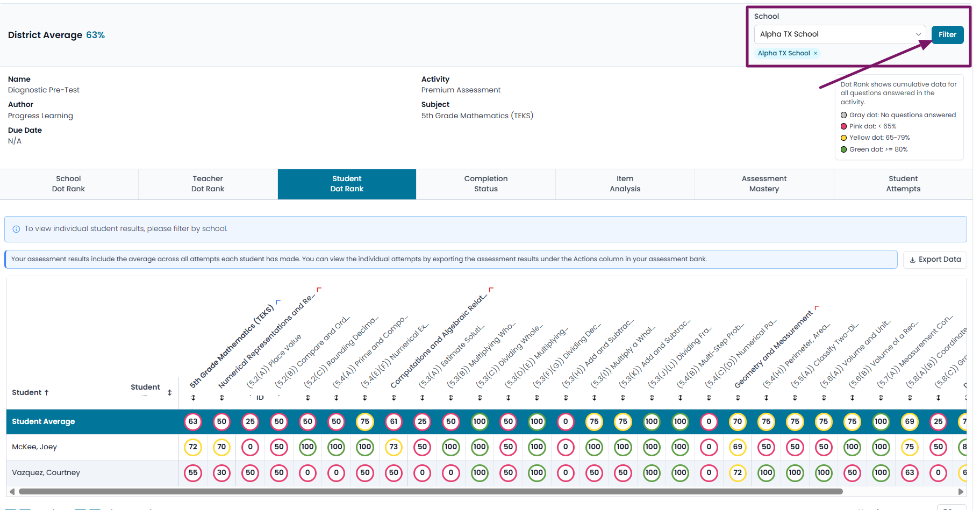
Task: Click the Export Data button
Action: point(935,259)
